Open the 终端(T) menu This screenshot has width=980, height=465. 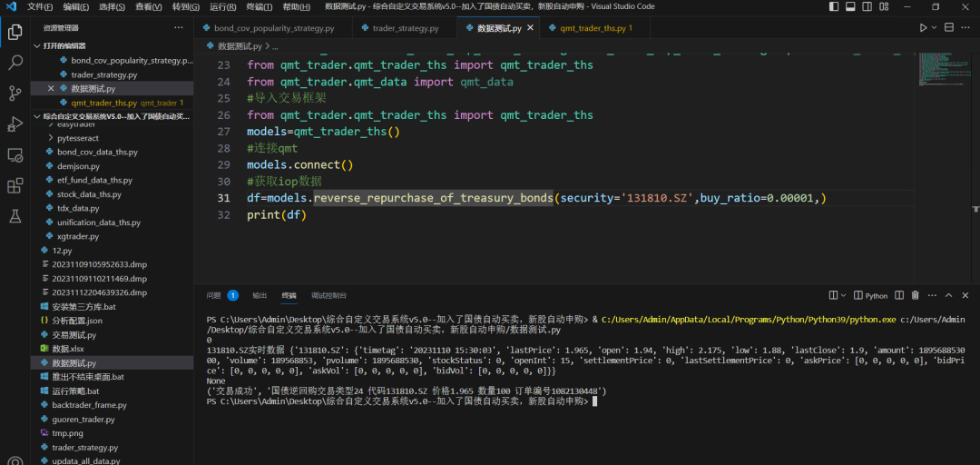260,7
